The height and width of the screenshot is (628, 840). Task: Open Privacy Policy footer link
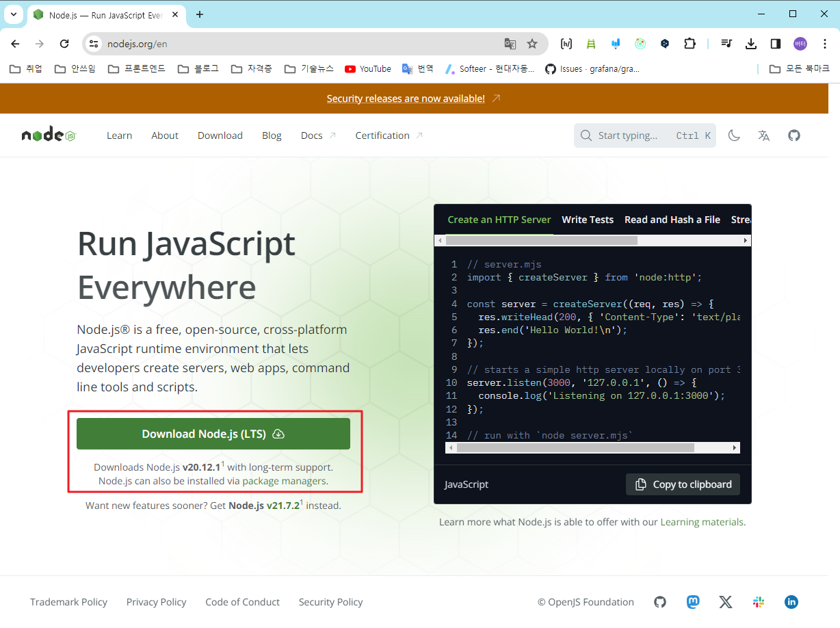click(156, 602)
